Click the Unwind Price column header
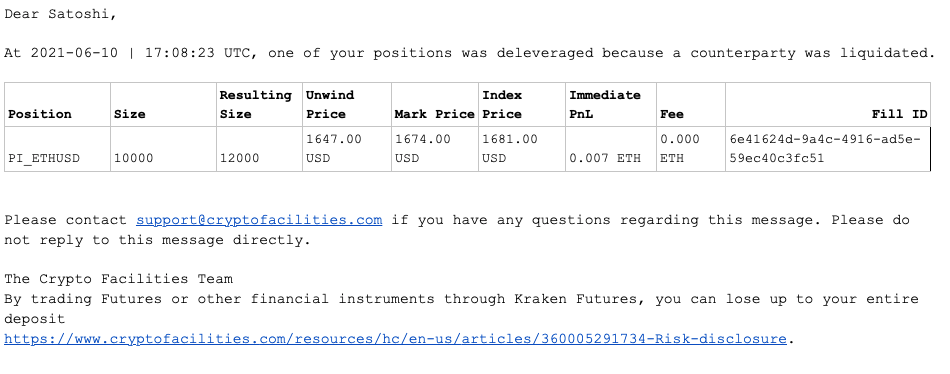The height and width of the screenshot is (374, 950). [330, 105]
